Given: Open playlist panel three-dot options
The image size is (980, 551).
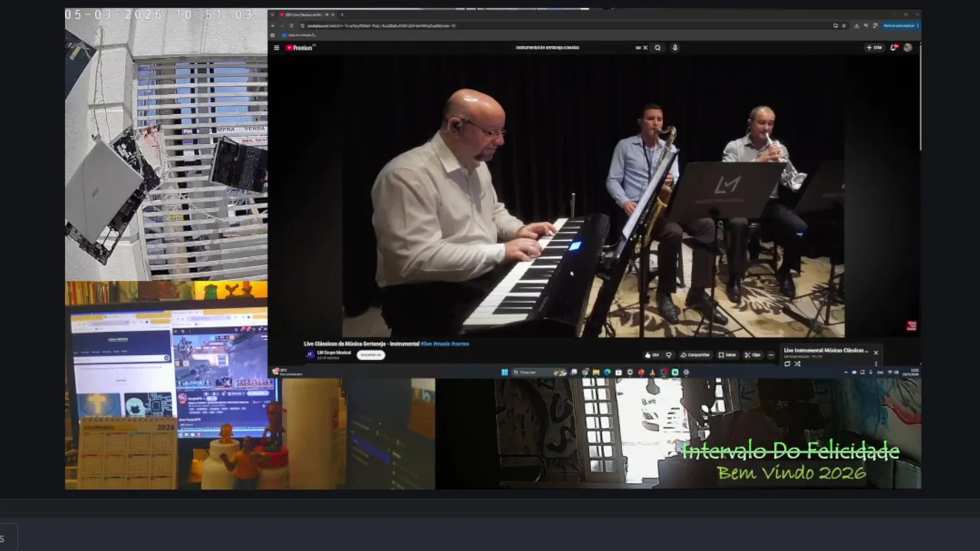Looking at the screenshot, I should 876,364.
